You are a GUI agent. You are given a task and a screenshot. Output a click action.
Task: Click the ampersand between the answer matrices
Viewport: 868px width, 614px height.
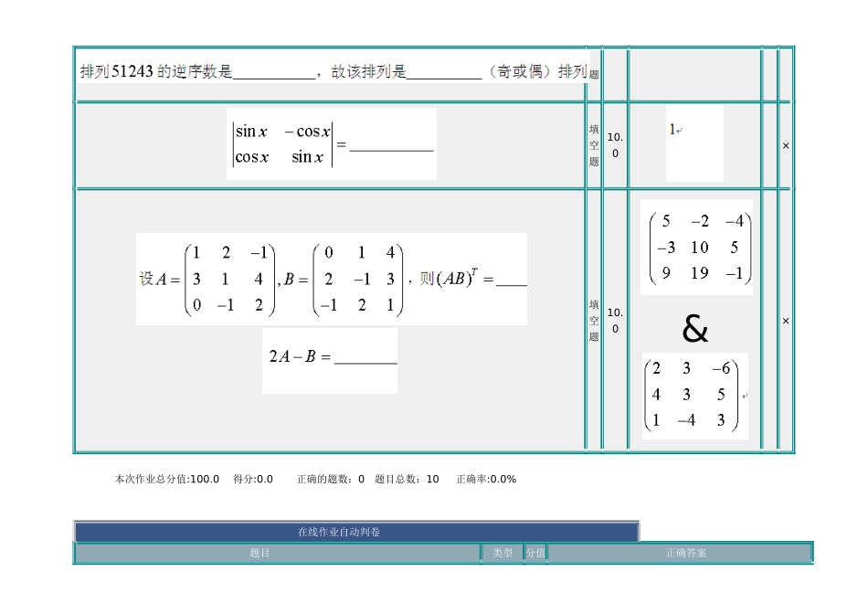coord(694,328)
